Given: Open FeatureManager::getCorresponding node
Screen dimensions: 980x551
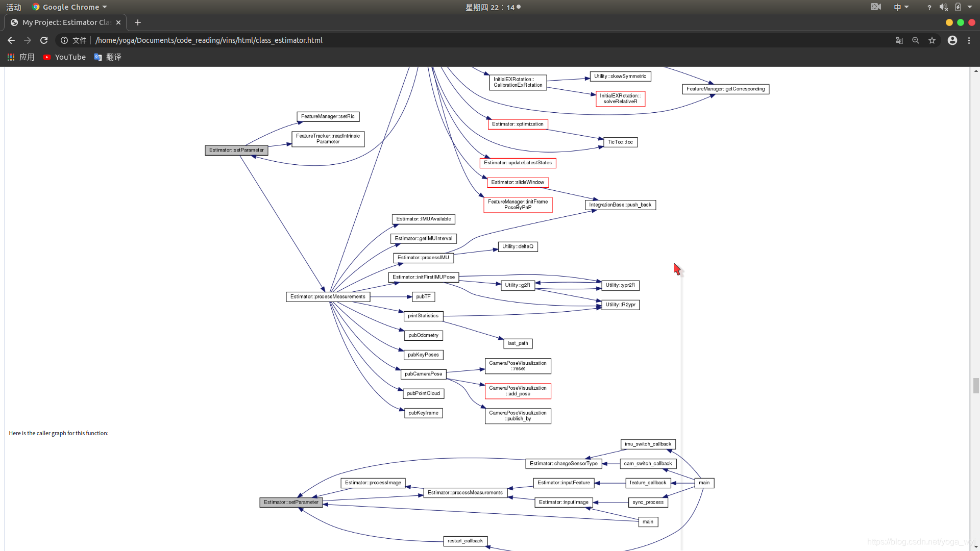Looking at the screenshot, I should (x=725, y=89).
